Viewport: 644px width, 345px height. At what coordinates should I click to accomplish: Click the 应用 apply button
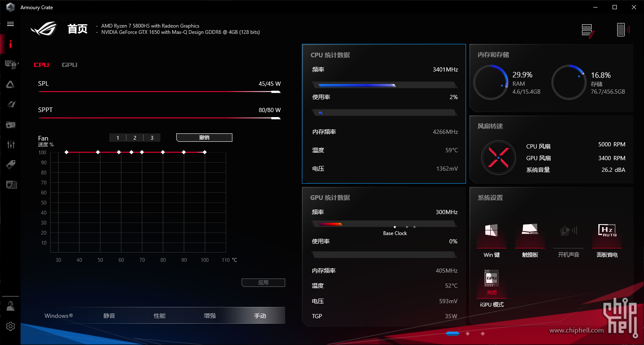pos(263,283)
